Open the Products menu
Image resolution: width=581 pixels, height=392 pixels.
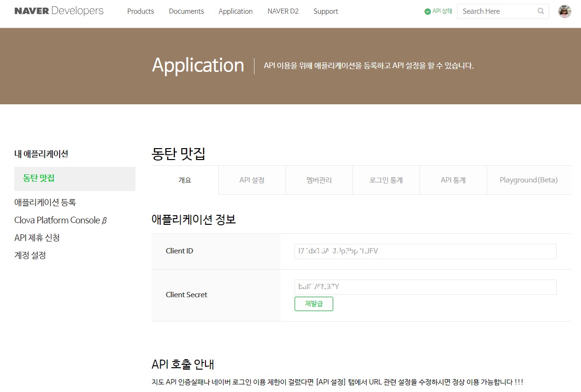[141, 11]
